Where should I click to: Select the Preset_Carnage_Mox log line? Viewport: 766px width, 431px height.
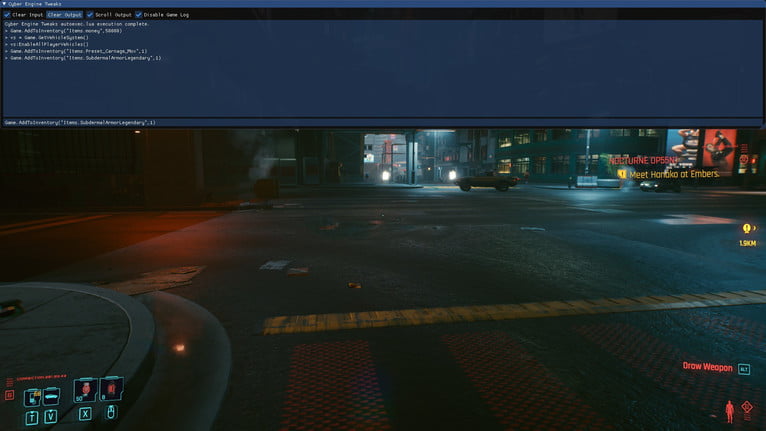pyautogui.click(x=76, y=51)
